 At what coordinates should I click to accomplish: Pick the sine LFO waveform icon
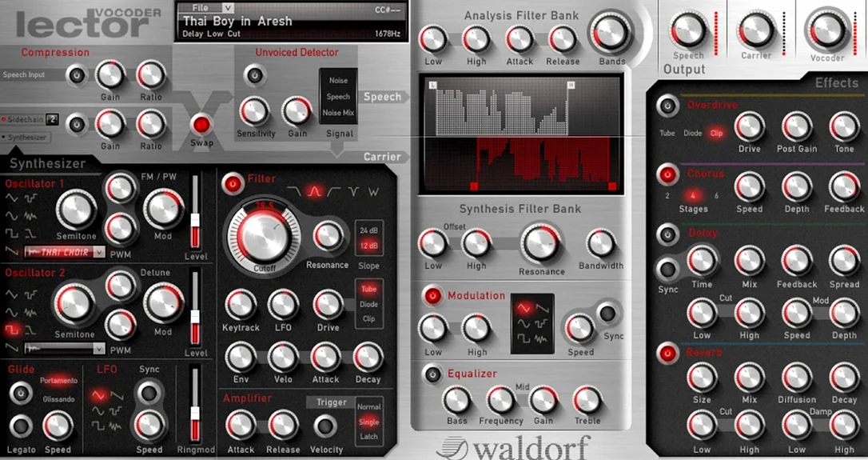(x=98, y=410)
